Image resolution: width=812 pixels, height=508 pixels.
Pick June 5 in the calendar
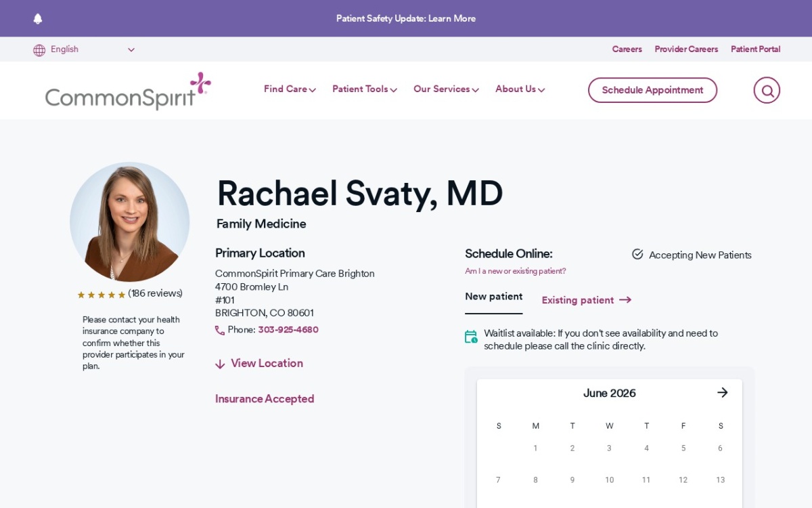point(683,448)
